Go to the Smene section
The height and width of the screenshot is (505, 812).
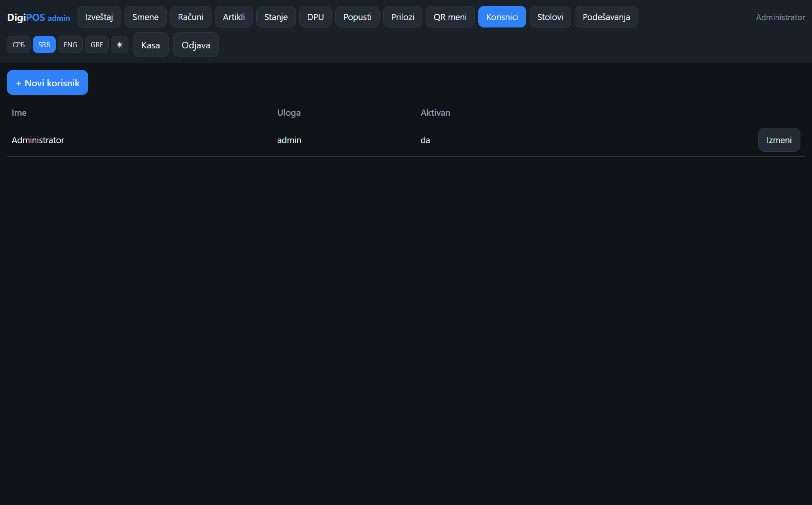145,17
